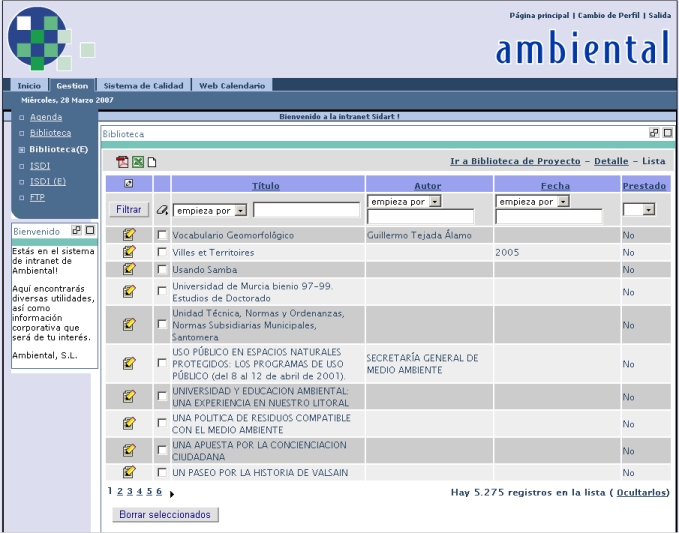Viewport: 679px width, 533px height.
Task: Open Biblioteca in the sidebar menu
Action: click(x=50, y=133)
